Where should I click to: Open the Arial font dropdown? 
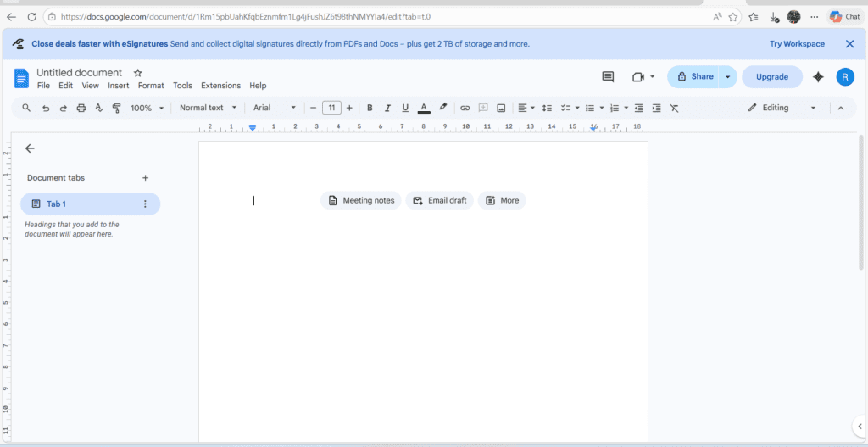click(x=275, y=108)
